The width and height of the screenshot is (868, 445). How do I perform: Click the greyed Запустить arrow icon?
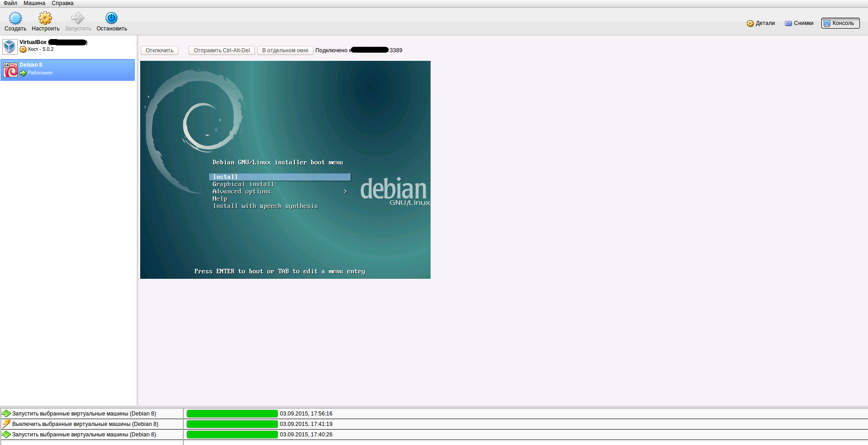pos(78,18)
